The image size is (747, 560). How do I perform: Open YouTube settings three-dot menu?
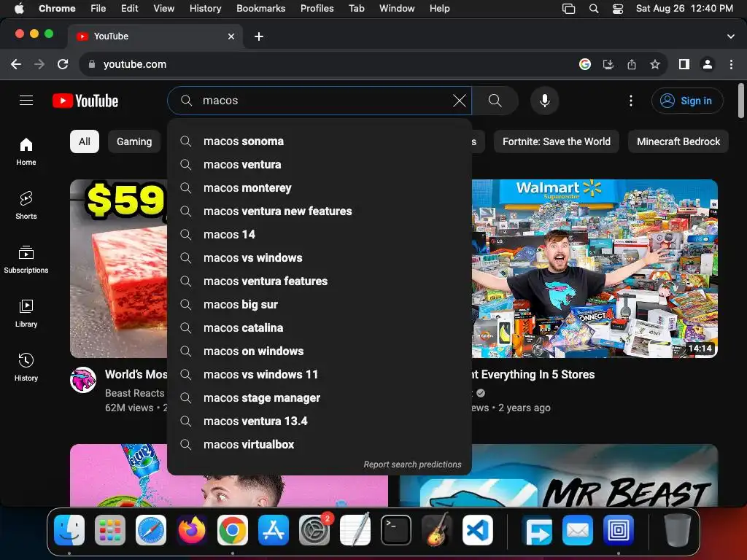[x=631, y=101]
